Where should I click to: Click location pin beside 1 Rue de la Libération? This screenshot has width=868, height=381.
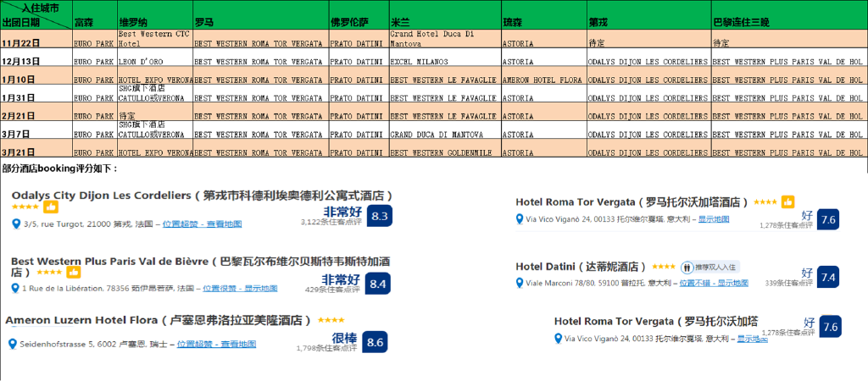coord(15,289)
